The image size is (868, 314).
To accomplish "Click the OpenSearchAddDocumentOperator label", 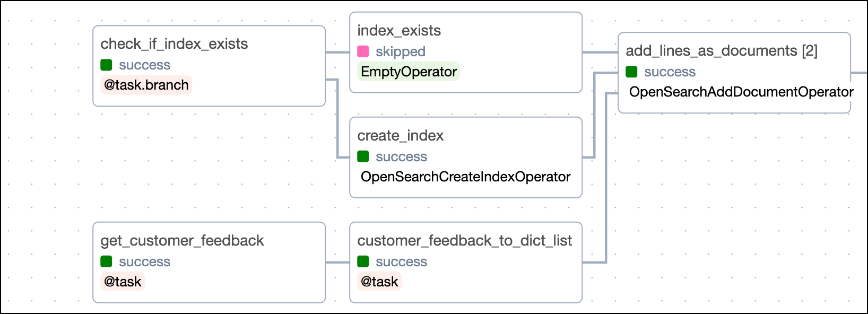I will click(741, 92).
